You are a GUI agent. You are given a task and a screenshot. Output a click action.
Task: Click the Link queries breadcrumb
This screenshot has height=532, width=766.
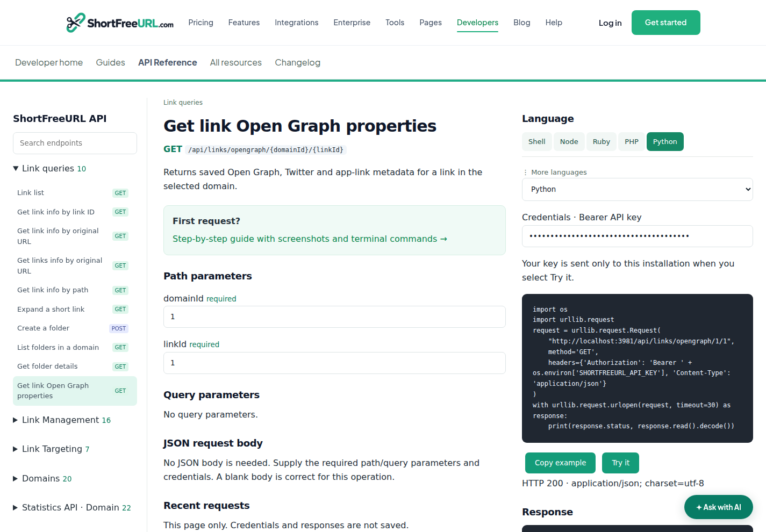[183, 102]
